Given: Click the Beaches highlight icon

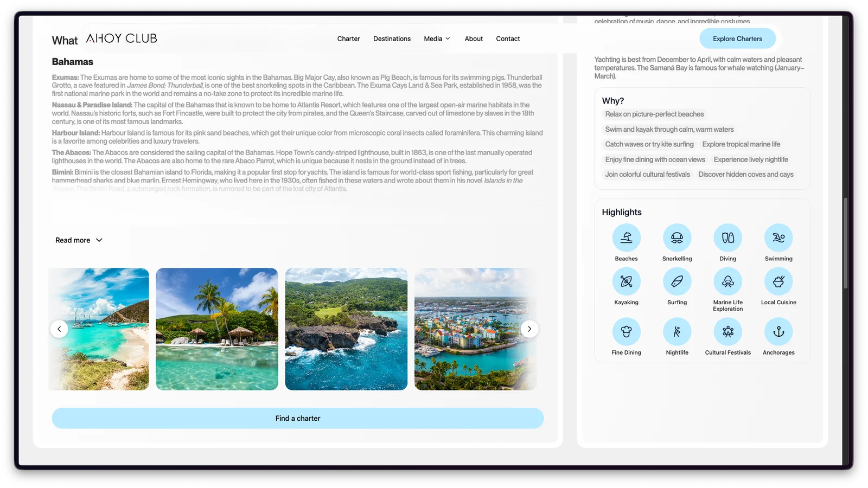Looking at the screenshot, I should click(x=626, y=237).
